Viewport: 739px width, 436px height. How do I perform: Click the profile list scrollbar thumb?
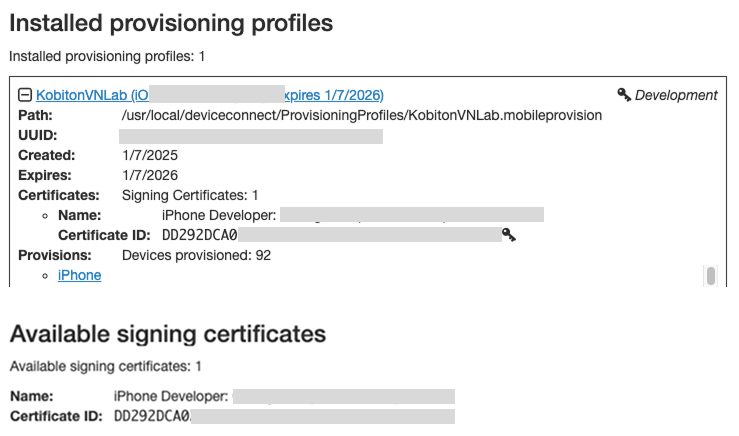click(x=711, y=276)
